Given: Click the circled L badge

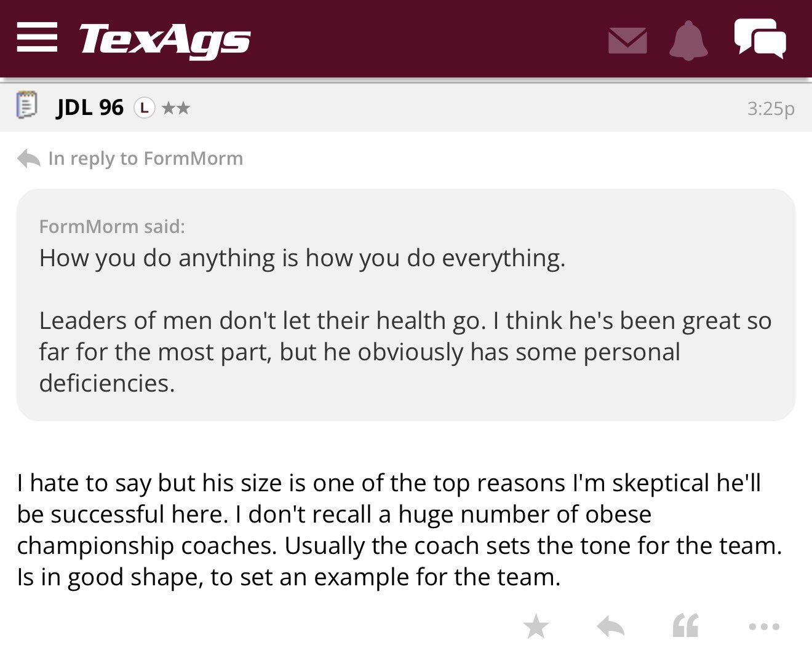Looking at the screenshot, I should (144, 108).
